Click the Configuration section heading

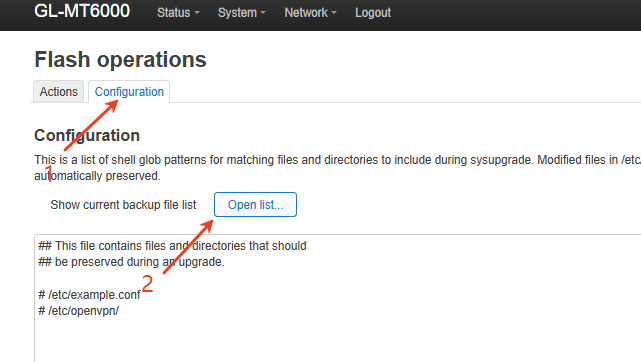pos(87,135)
